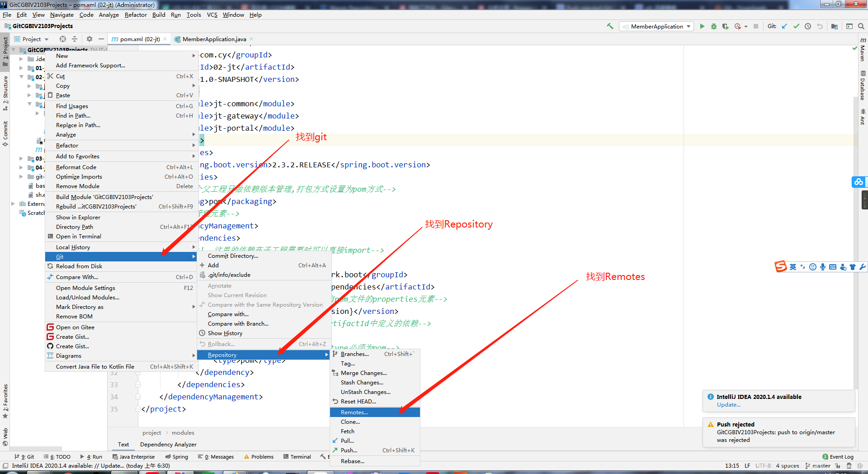Show Git history with the clock icon
The width and height of the screenshot is (868, 474).
pos(808,26)
